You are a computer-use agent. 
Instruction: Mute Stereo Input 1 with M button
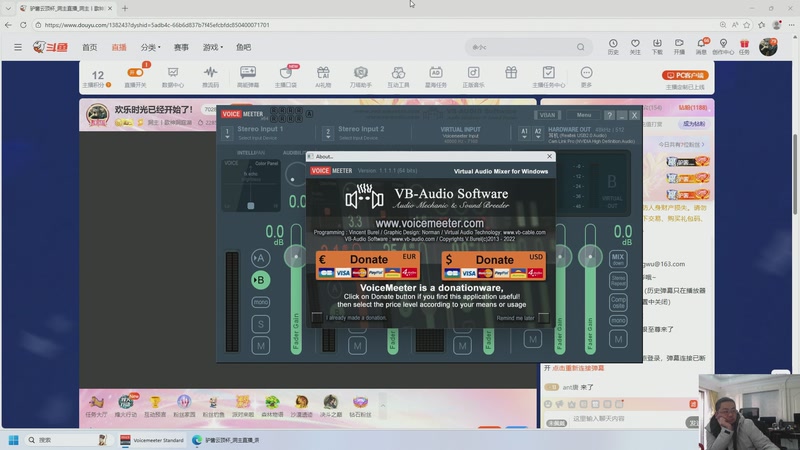coord(261,345)
